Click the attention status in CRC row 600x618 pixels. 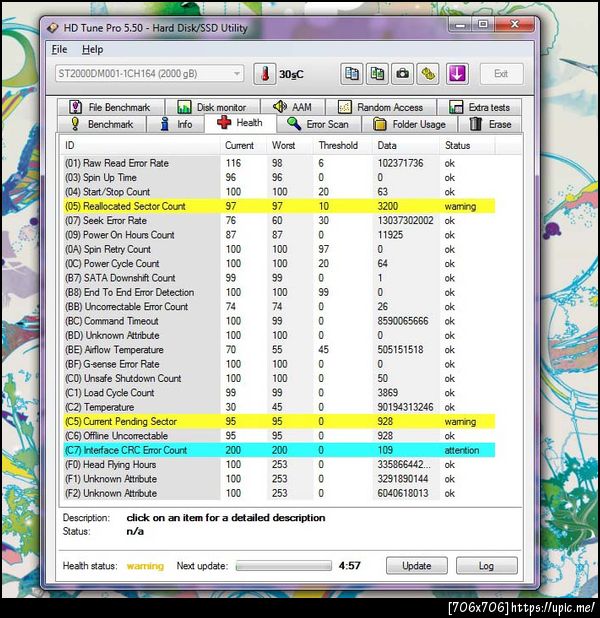pos(462,450)
